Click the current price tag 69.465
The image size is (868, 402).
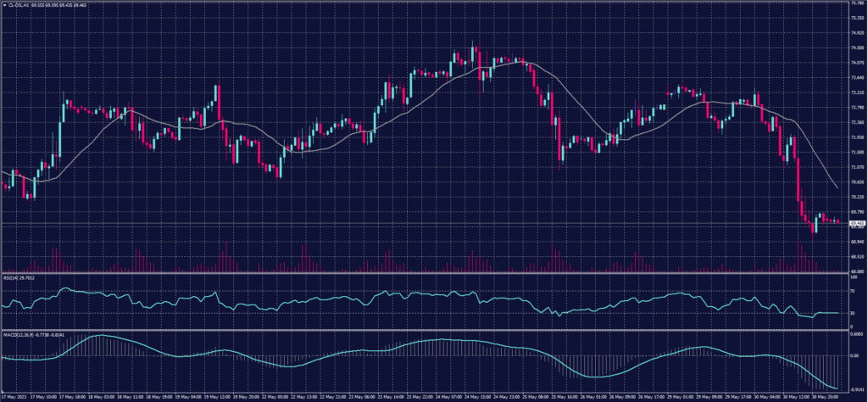(855, 222)
